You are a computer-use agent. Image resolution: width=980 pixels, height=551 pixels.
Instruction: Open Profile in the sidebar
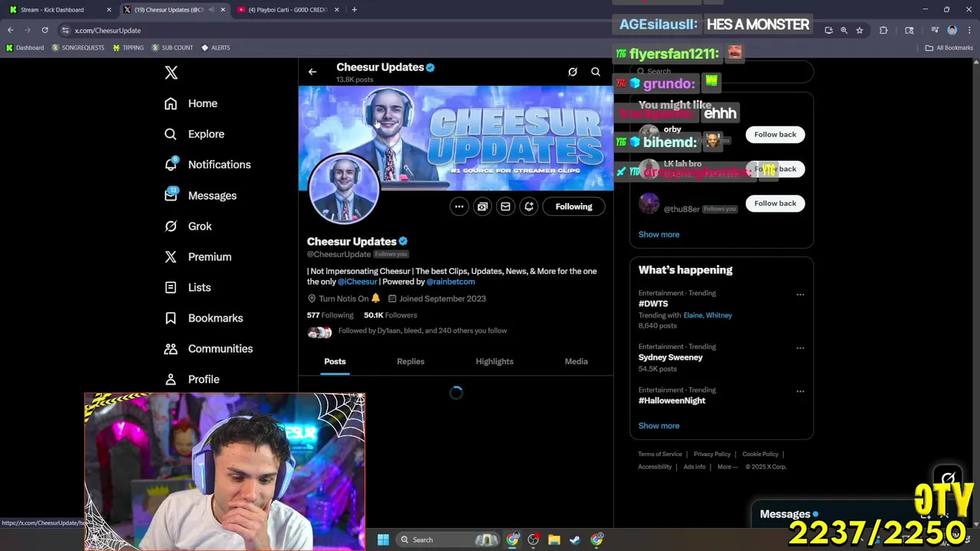tap(192, 379)
